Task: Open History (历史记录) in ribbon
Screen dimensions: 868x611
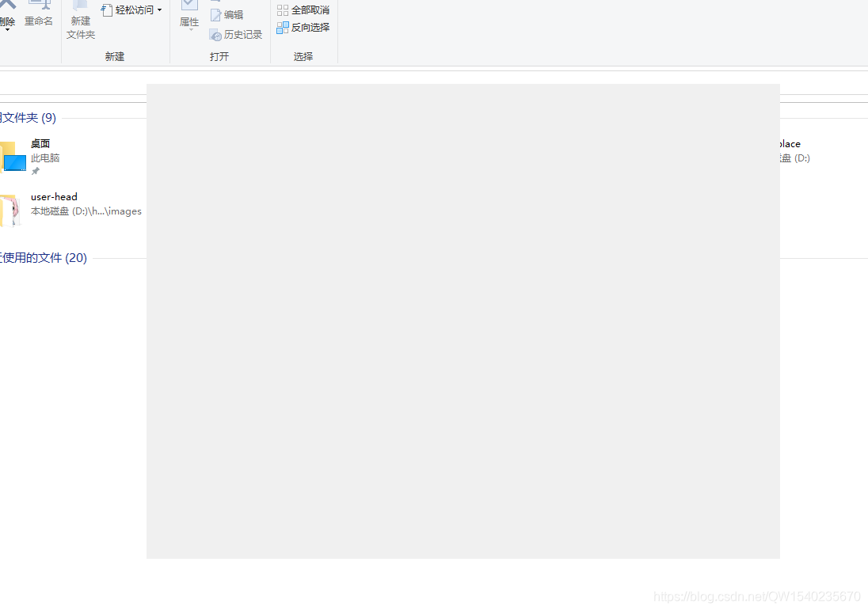Action: click(x=236, y=35)
